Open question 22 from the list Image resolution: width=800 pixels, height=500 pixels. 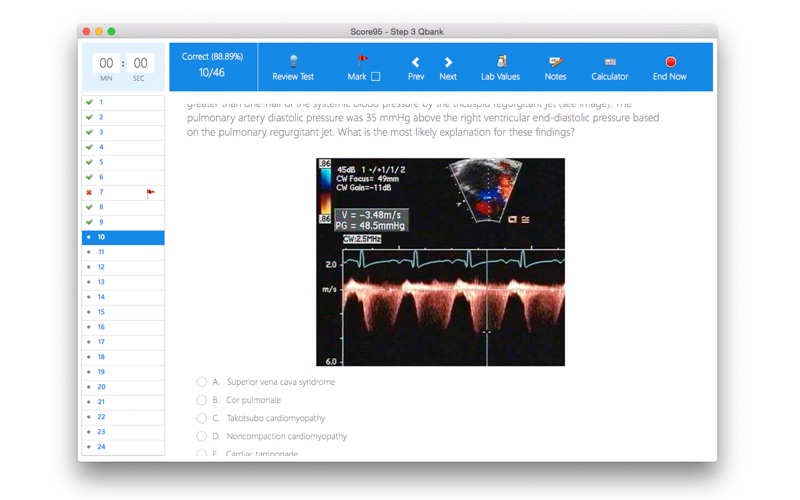coord(123,417)
